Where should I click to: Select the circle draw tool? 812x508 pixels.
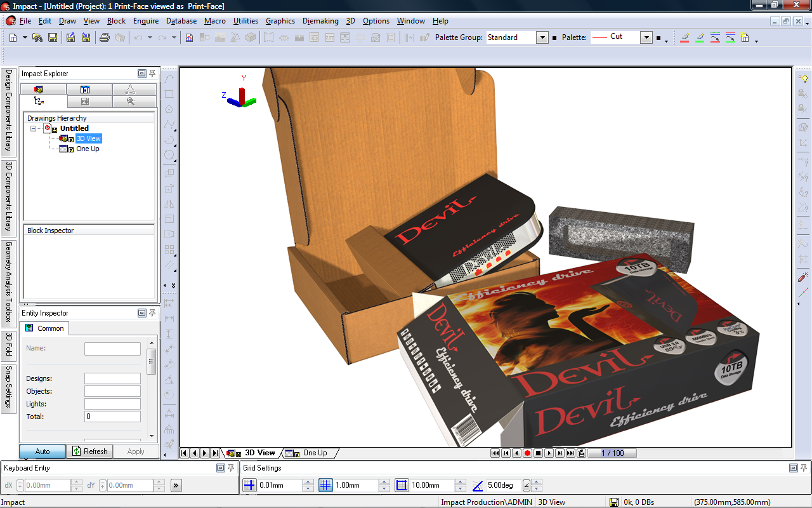tap(169, 155)
